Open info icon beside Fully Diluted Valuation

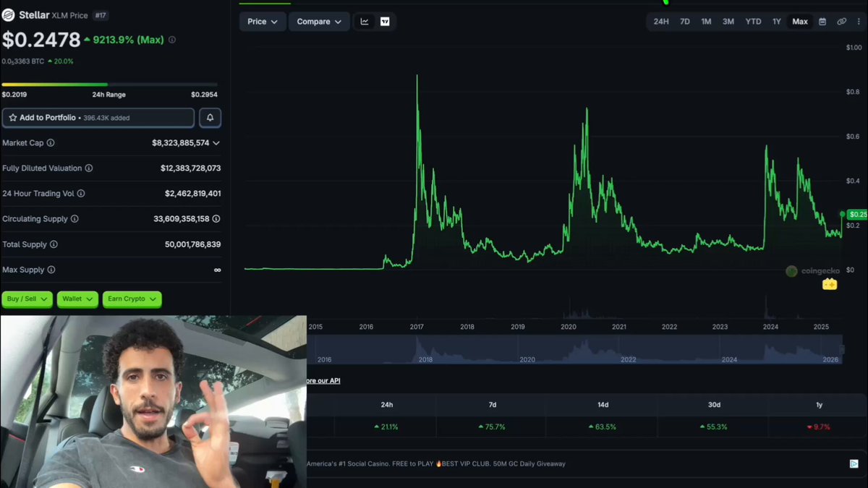(x=89, y=168)
